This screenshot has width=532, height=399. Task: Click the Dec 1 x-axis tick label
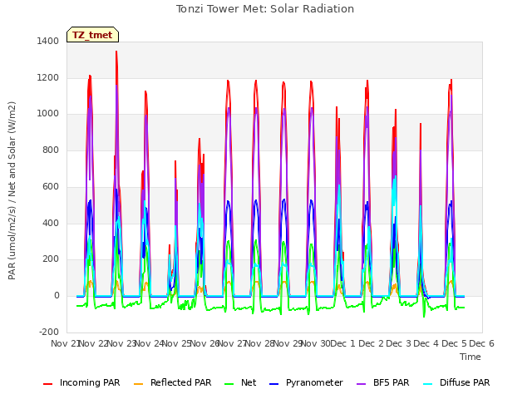coord(342,343)
